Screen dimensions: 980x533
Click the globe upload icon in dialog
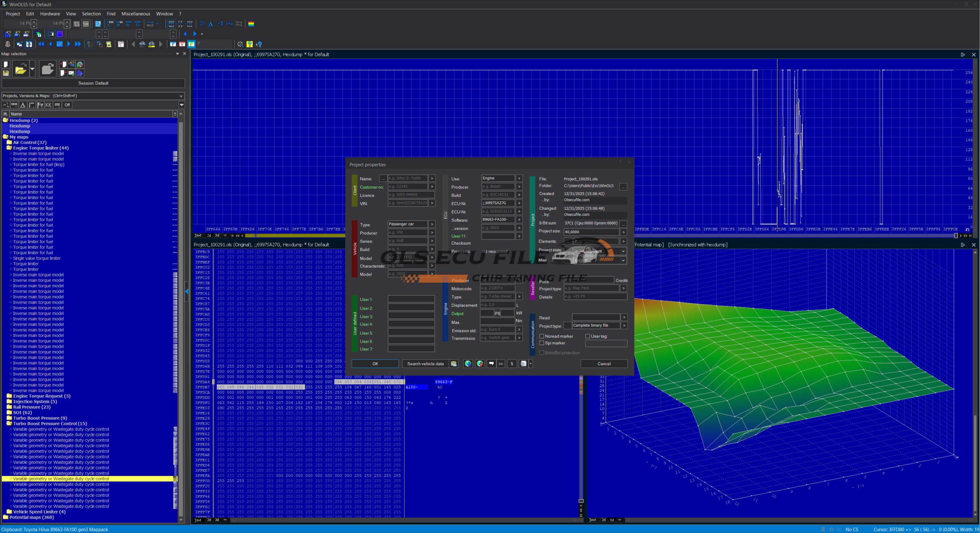(480, 364)
